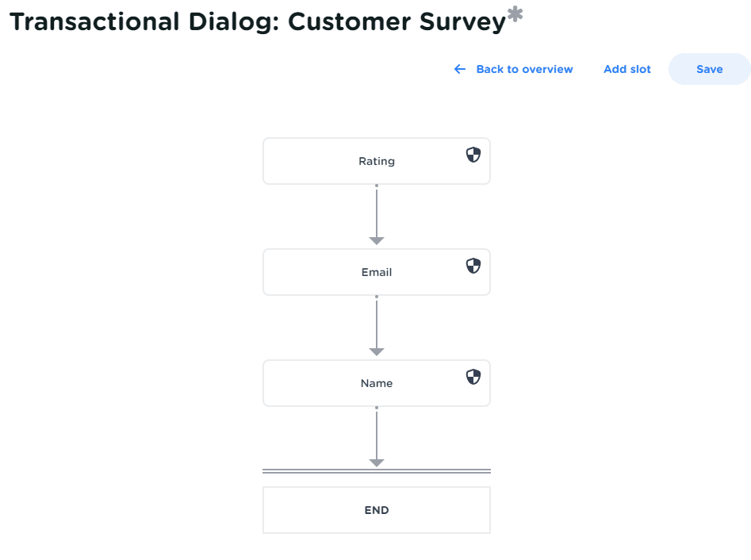
Task: Click the left arrow icon beside Back to overview
Action: coord(460,69)
